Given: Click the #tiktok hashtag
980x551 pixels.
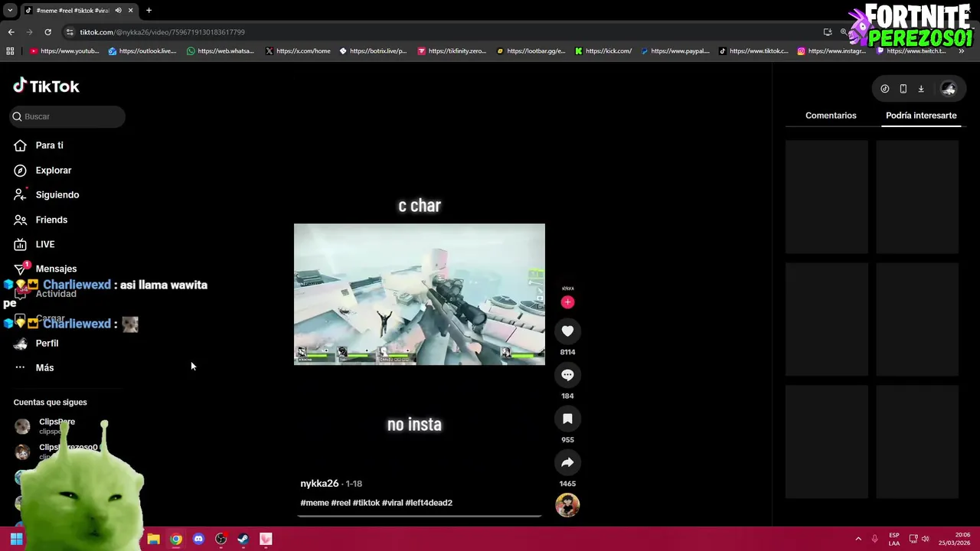Looking at the screenshot, I should (366, 503).
